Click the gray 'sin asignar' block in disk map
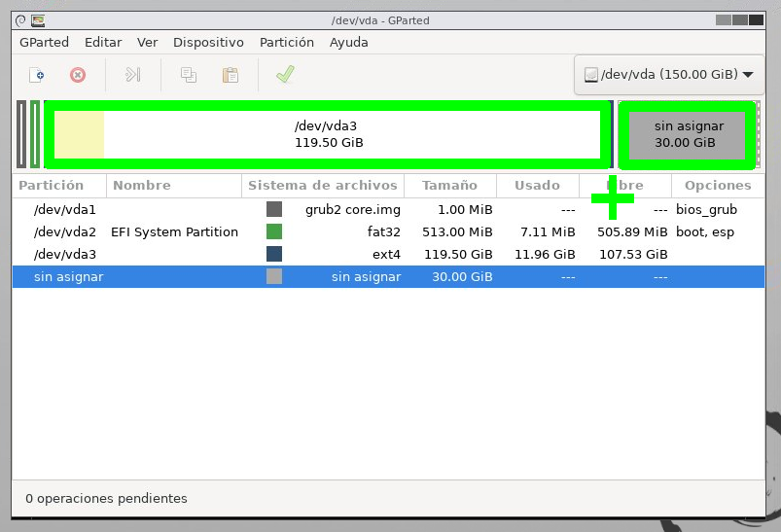 688,134
